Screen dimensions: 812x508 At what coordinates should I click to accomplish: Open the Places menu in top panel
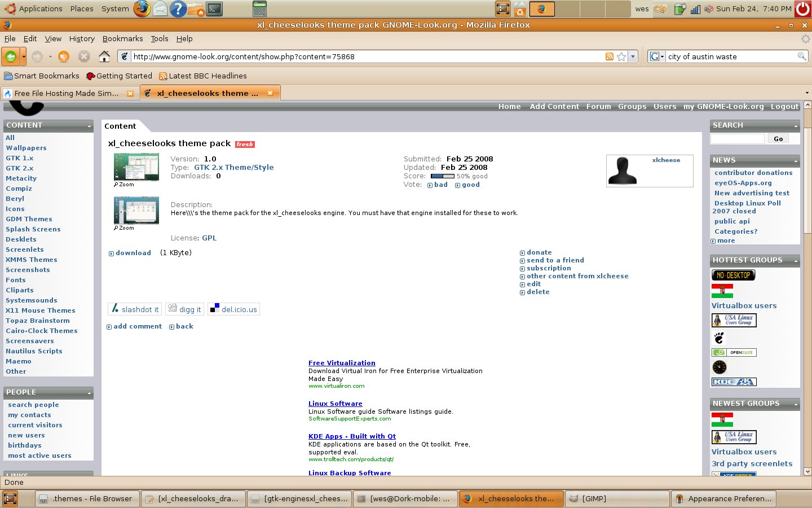coord(82,8)
